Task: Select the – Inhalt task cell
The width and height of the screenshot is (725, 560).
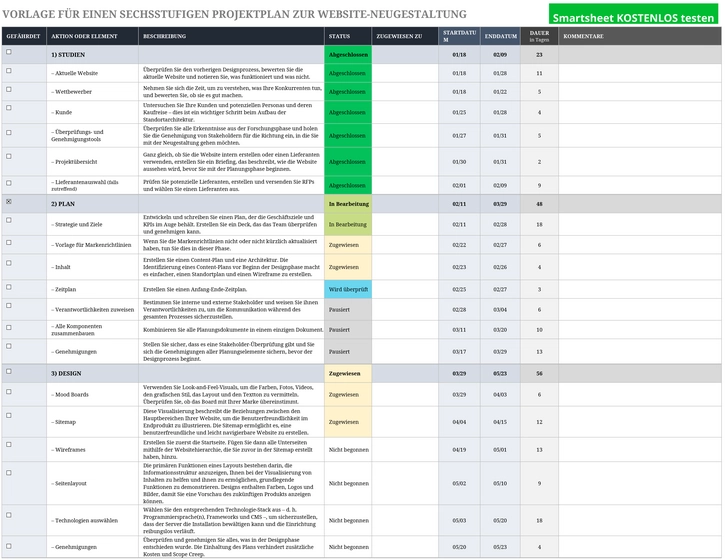Action: pyautogui.click(x=92, y=267)
